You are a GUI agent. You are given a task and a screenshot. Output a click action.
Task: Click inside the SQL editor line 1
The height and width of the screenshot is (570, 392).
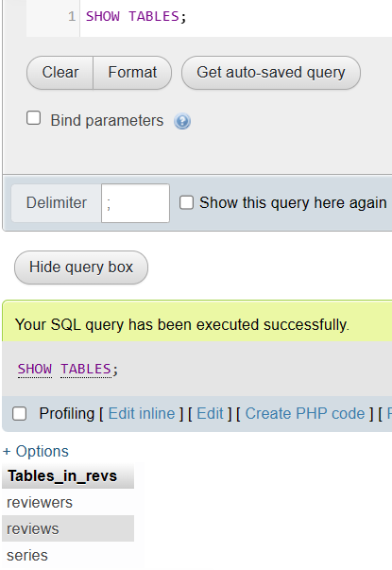click(x=236, y=17)
